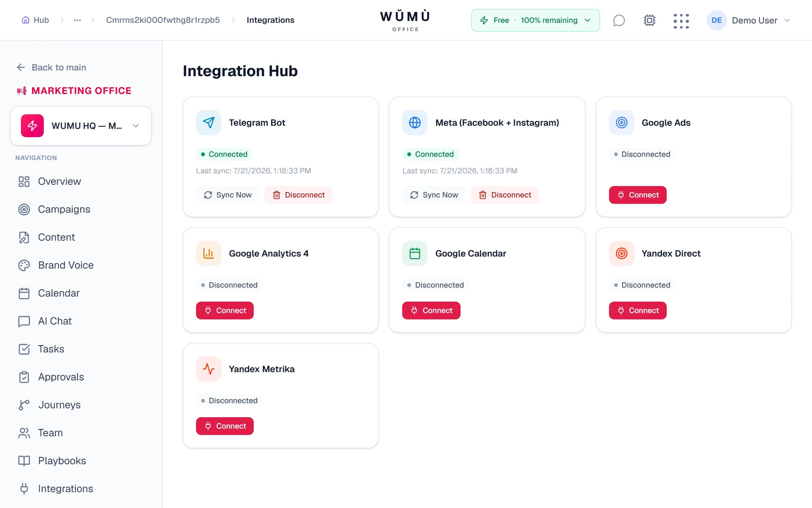Screen dimensions: 812x508
Task: Go to Tasks in the sidebar
Action: click(x=81, y=349)
